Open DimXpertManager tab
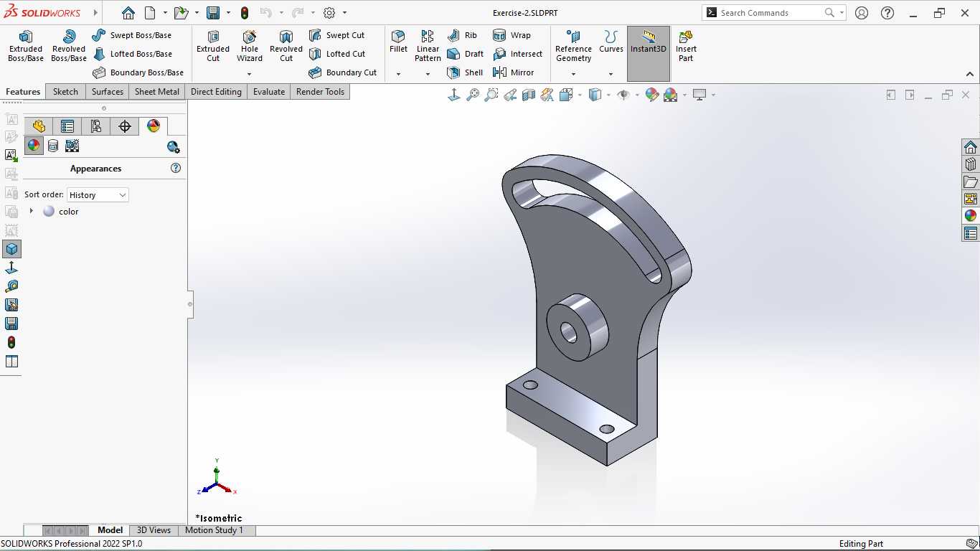 [x=125, y=126]
